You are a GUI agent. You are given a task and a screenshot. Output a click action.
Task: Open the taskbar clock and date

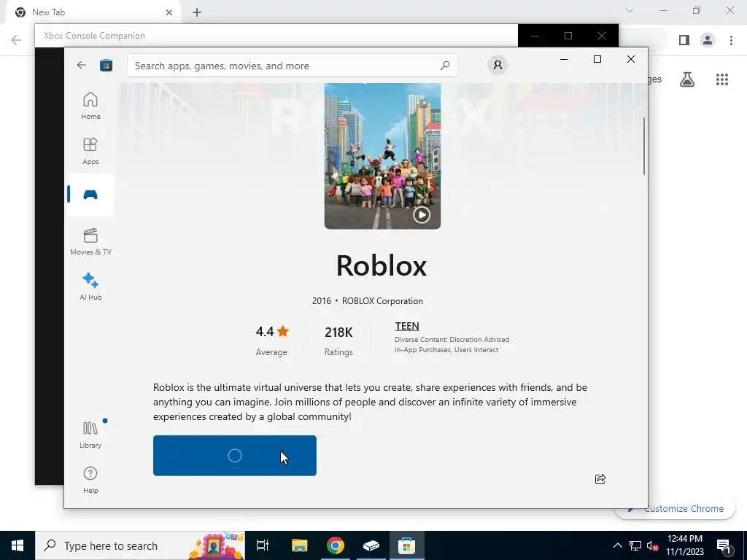(684, 545)
